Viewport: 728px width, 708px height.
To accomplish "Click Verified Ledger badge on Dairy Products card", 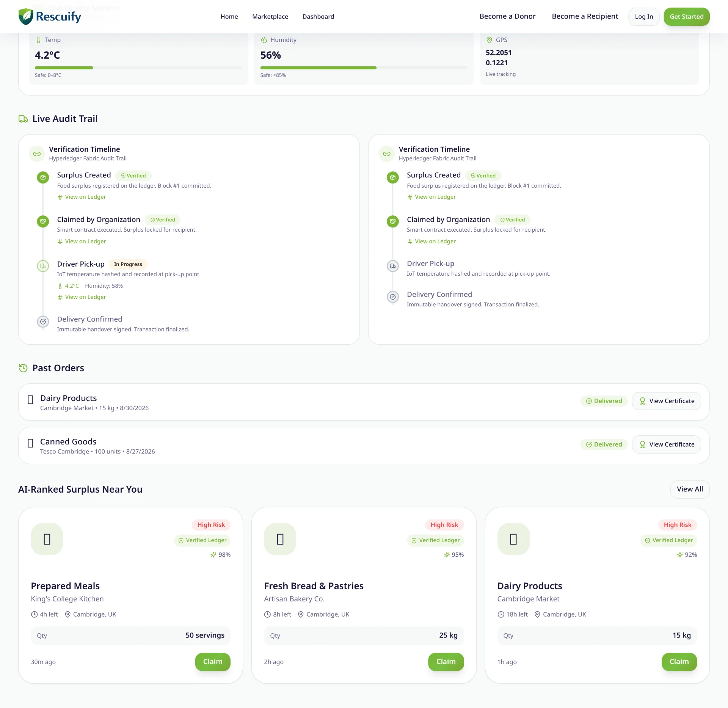I will [669, 540].
